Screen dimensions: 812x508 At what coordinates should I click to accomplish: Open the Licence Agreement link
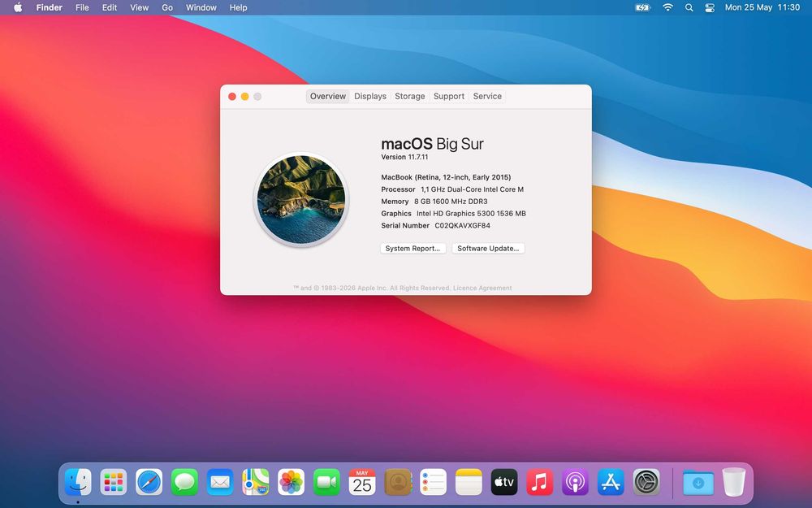(x=482, y=288)
